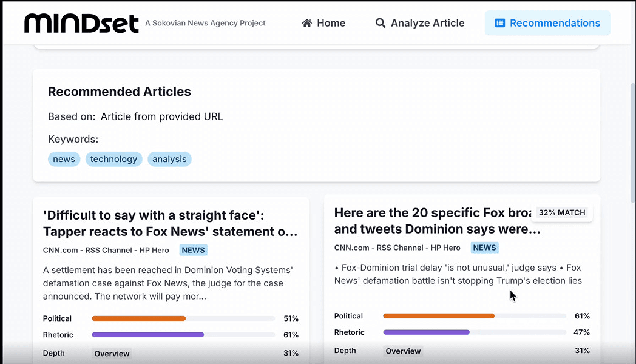Click NEWS badge on the Tapper article
Viewport: 636px width, 364px height.
pyautogui.click(x=193, y=250)
